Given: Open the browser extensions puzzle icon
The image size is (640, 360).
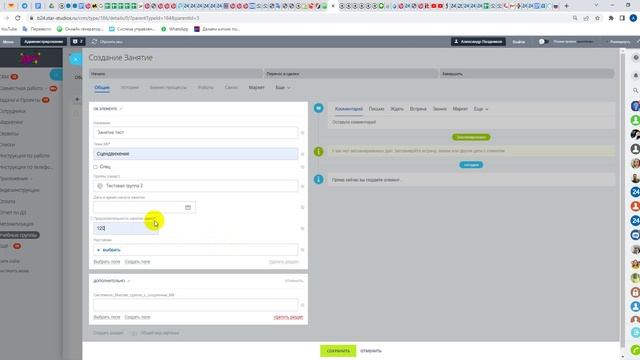Looking at the screenshot, I should click(x=611, y=18).
